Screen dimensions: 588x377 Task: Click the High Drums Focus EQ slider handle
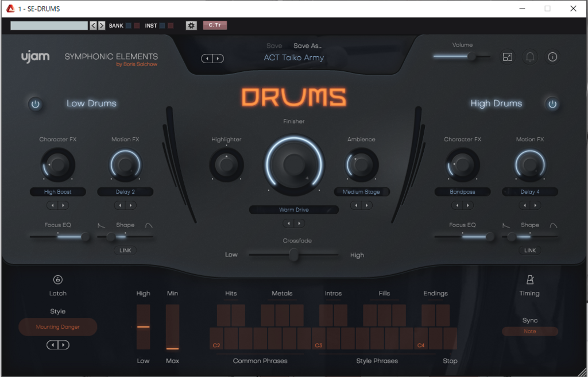pos(490,237)
